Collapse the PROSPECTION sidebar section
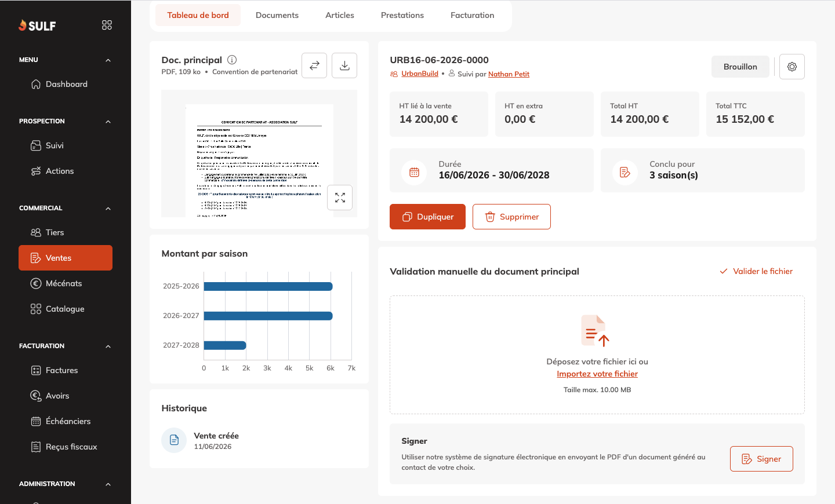This screenshot has width=835, height=504. [108, 122]
